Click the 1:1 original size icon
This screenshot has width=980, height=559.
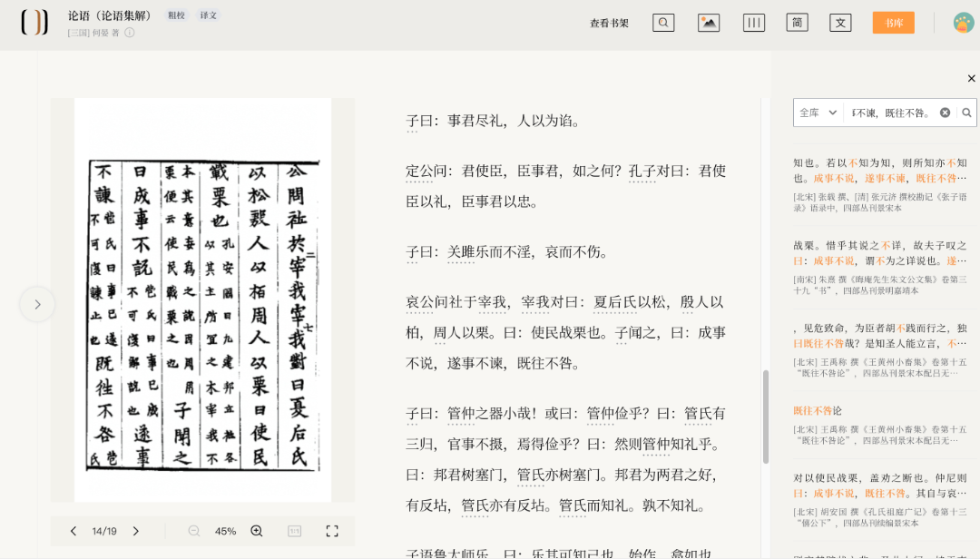pos(294,531)
